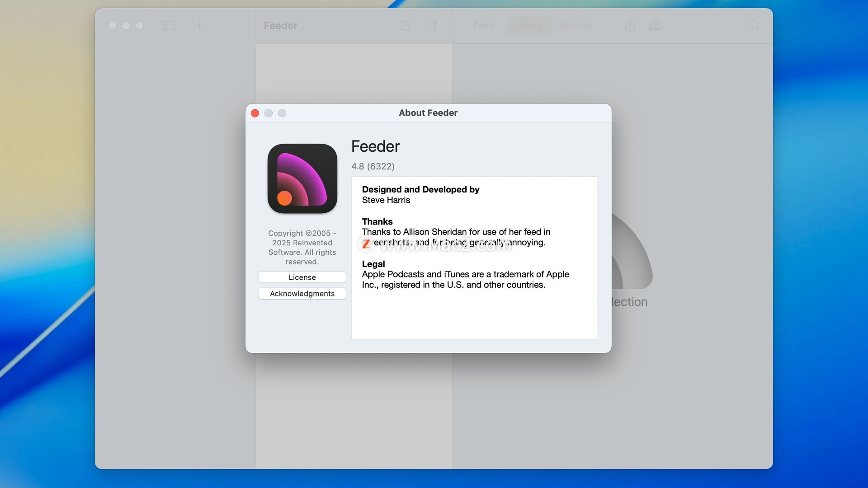Select the Items tab
The height and width of the screenshot is (488, 868).
529,26
